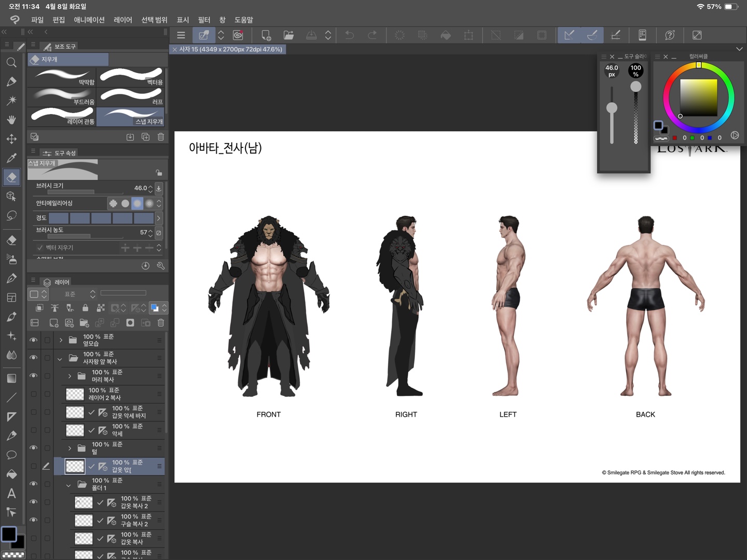Screen dimensions: 747x560
Task: Select the Magnifier zoom tool
Action: 11,63
